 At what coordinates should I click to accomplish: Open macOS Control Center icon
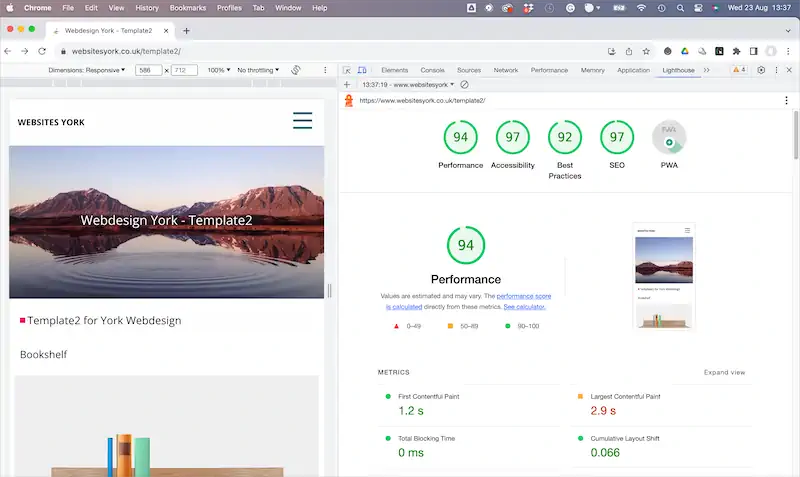coord(698,8)
